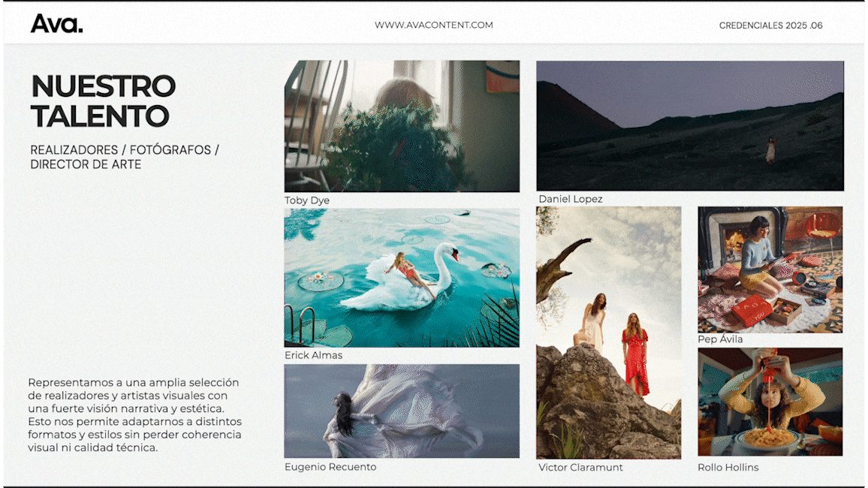Click the Ava. logo
This screenshot has width=868, height=488.
(56, 24)
